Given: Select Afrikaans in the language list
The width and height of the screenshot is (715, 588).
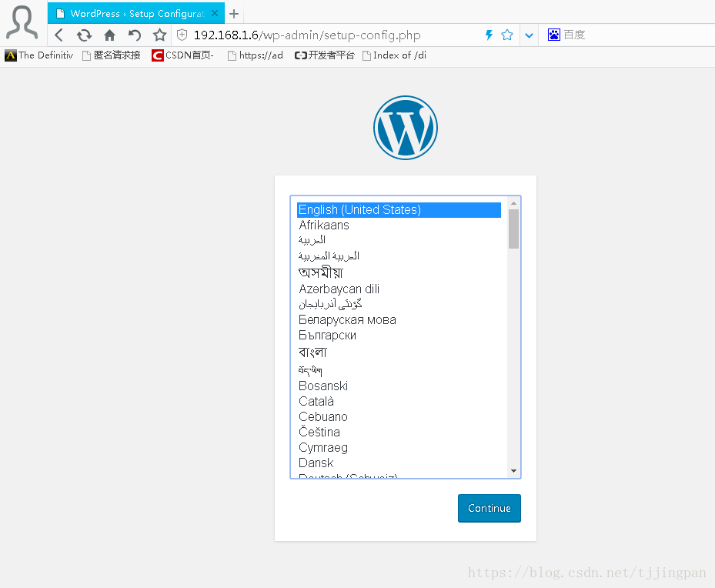Looking at the screenshot, I should pos(399,225).
